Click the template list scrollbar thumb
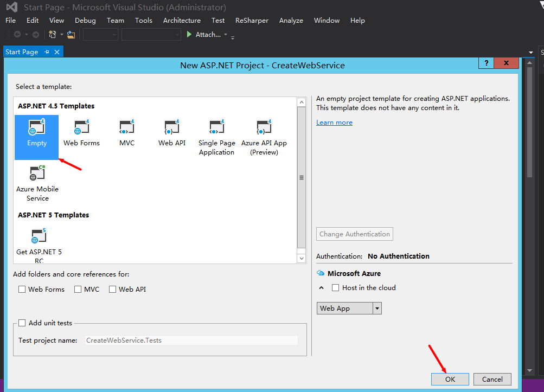The width and height of the screenshot is (544, 392). pyautogui.click(x=302, y=177)
